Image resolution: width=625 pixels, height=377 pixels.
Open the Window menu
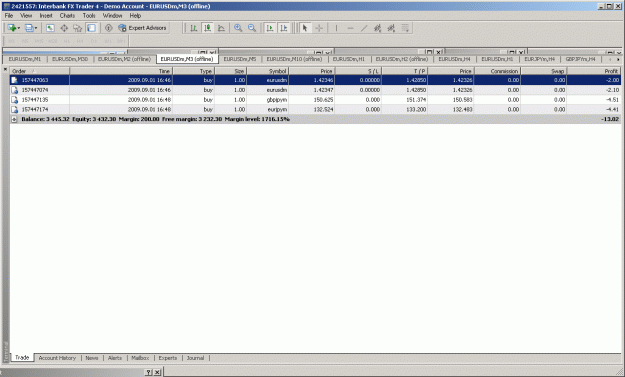[x=112, y=16]
